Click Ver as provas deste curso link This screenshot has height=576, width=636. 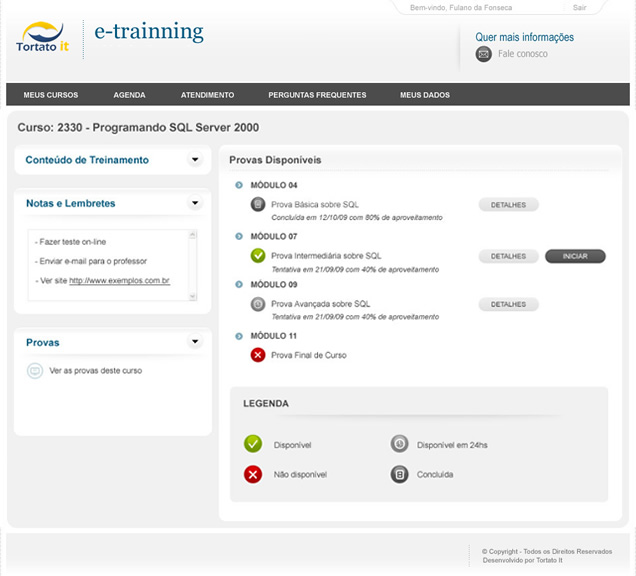pos(96,371)
